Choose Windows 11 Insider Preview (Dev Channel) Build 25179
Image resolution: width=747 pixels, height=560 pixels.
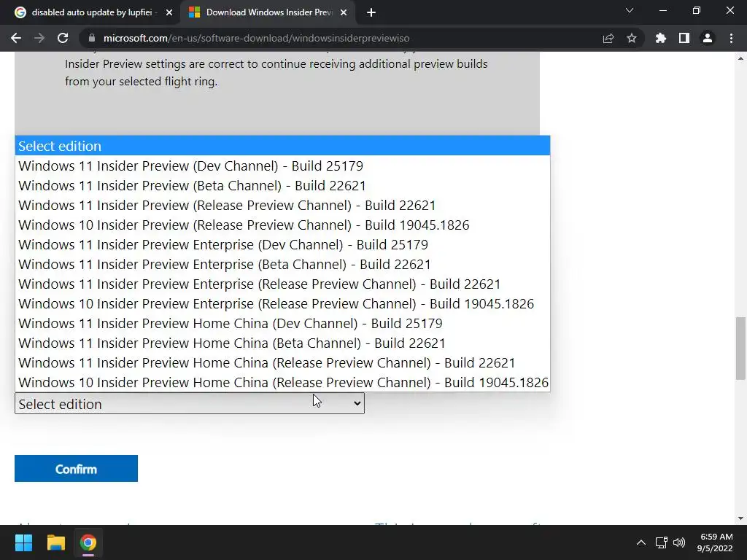[282, 166]
